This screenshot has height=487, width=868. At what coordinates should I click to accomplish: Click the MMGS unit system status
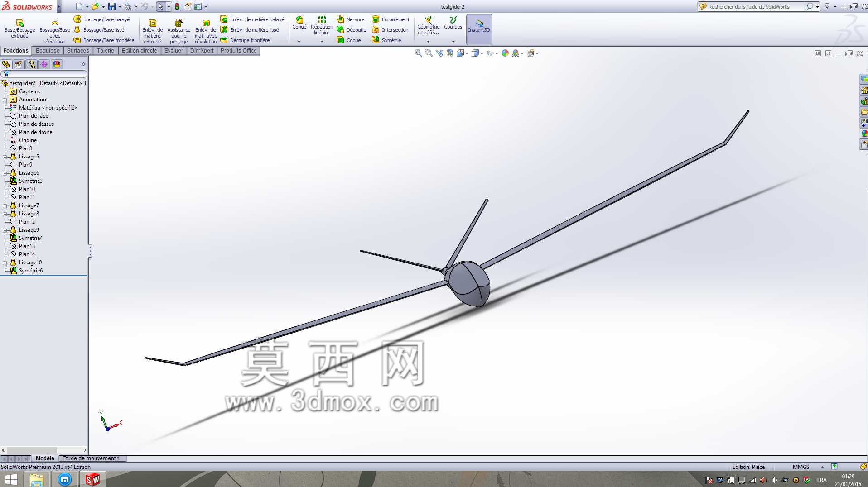(800, 467)
